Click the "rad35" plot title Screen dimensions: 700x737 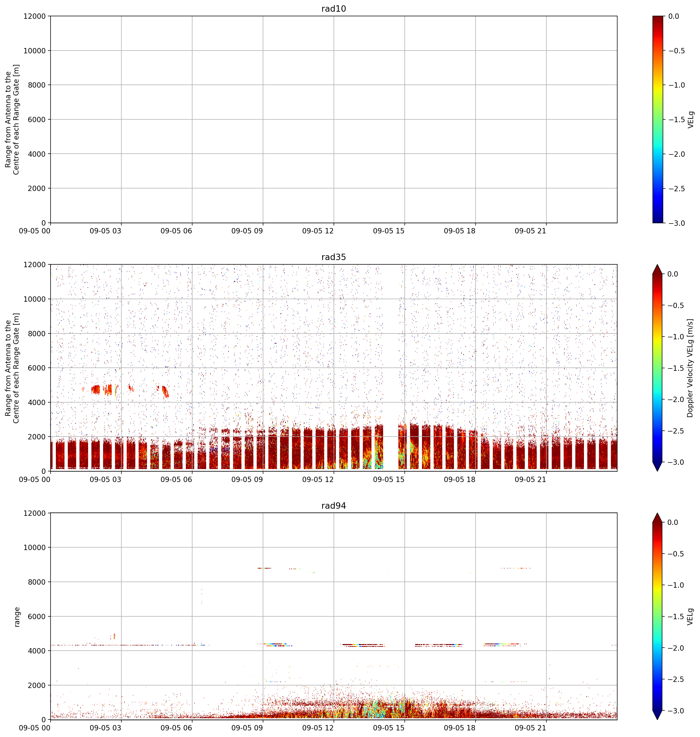coord(334,257)
